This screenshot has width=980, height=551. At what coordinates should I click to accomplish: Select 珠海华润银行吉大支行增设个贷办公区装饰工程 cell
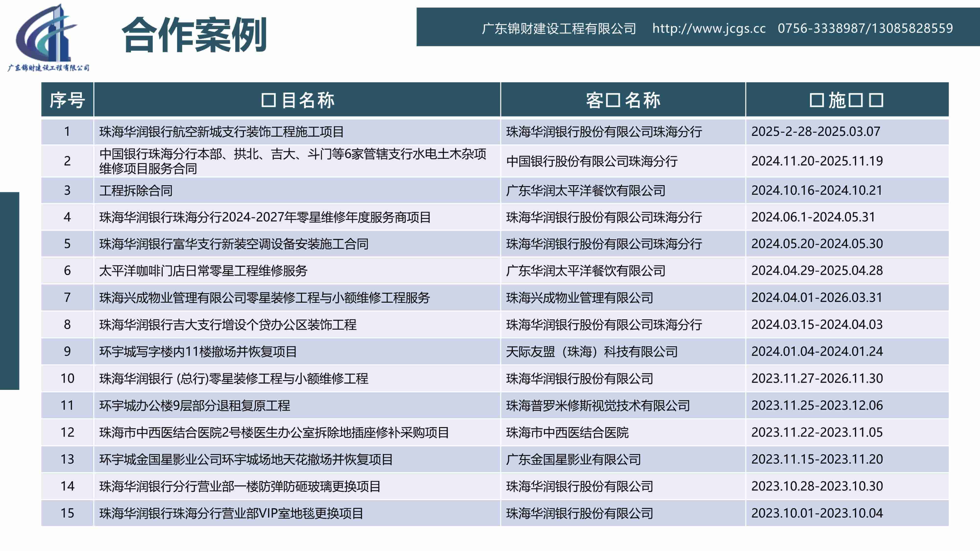coord(297,324)
